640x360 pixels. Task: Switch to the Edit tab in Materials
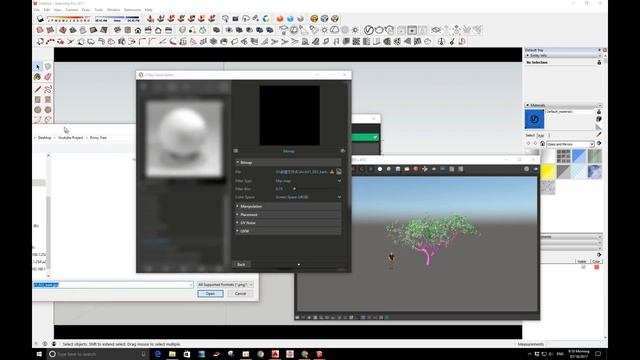[541, 135]
